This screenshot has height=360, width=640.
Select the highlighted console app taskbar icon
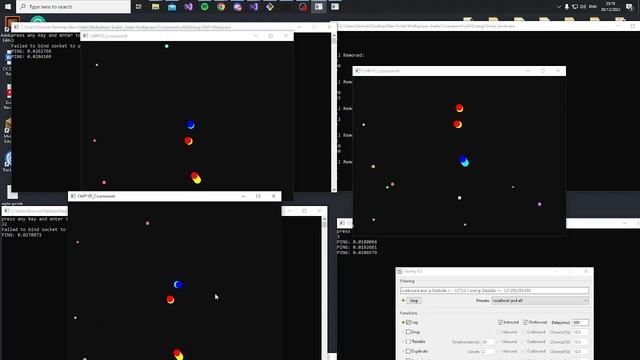tap(319, 7)
